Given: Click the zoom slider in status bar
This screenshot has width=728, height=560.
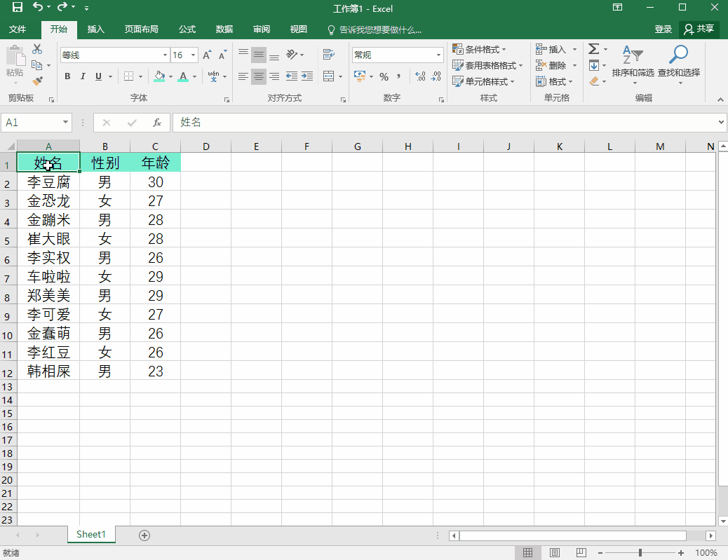Looking at the screenshot, I should coord(640,554).
